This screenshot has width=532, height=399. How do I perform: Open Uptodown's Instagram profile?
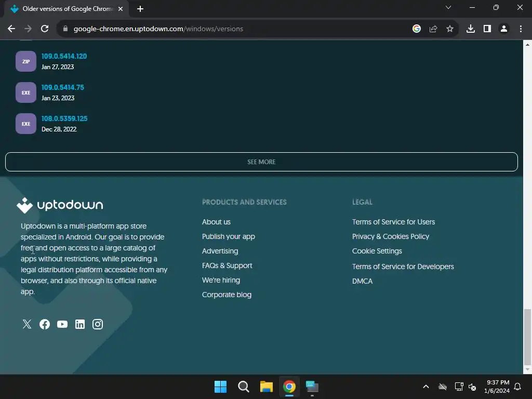97,324
